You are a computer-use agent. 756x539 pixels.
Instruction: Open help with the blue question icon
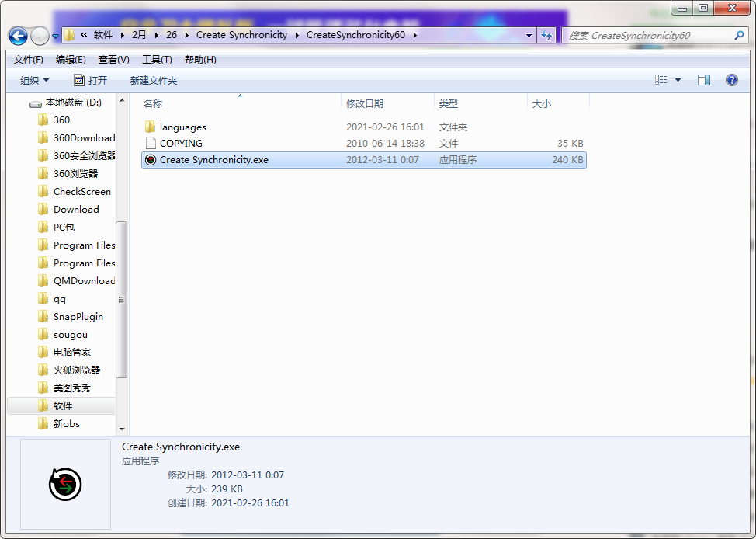click(731, 80)
